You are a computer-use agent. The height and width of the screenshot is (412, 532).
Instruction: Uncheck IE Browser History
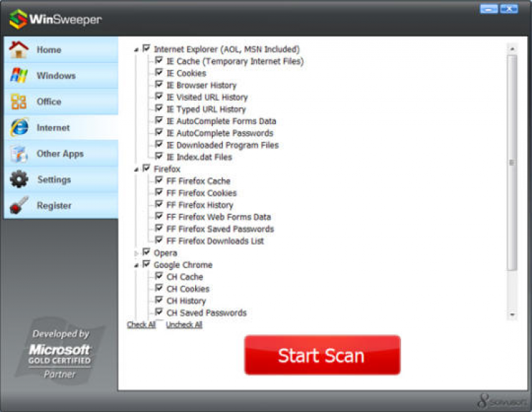click(159, 84)
